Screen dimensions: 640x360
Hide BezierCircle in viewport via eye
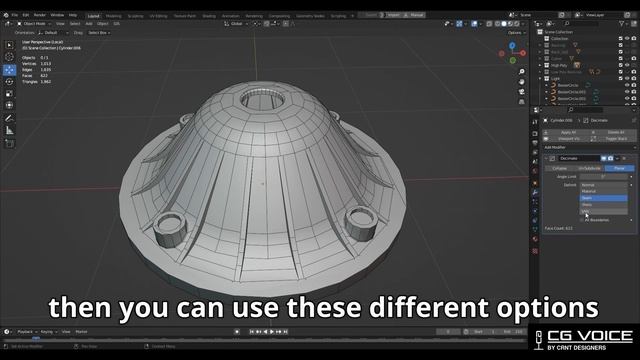click(x=627, y=85)
